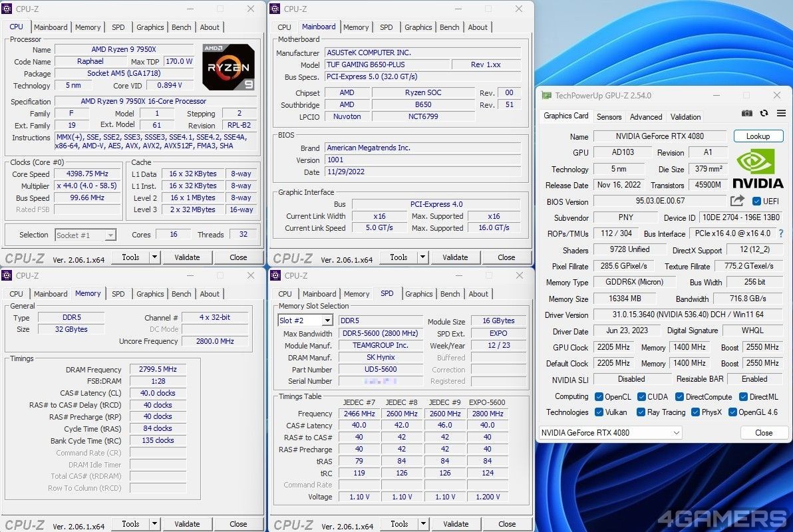Open the Memory tab in the CPU window
793x532 pixels.
coord(88,27)
